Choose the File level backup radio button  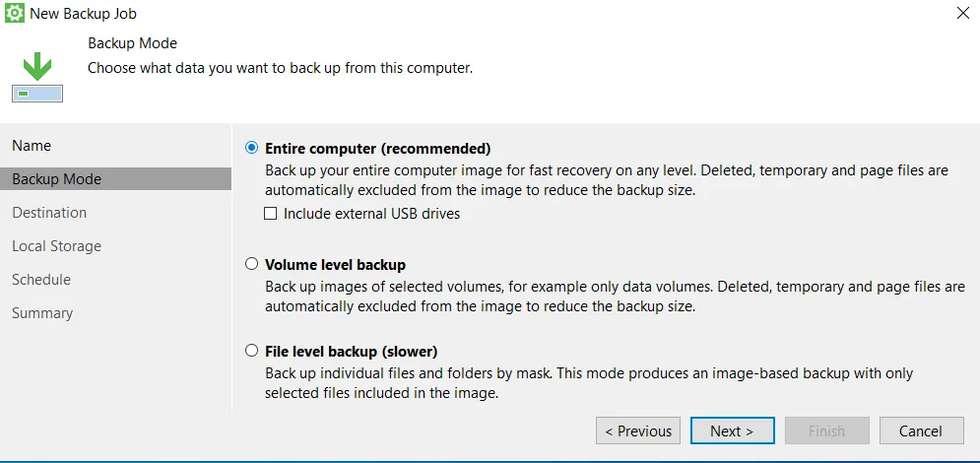(252, 351)
